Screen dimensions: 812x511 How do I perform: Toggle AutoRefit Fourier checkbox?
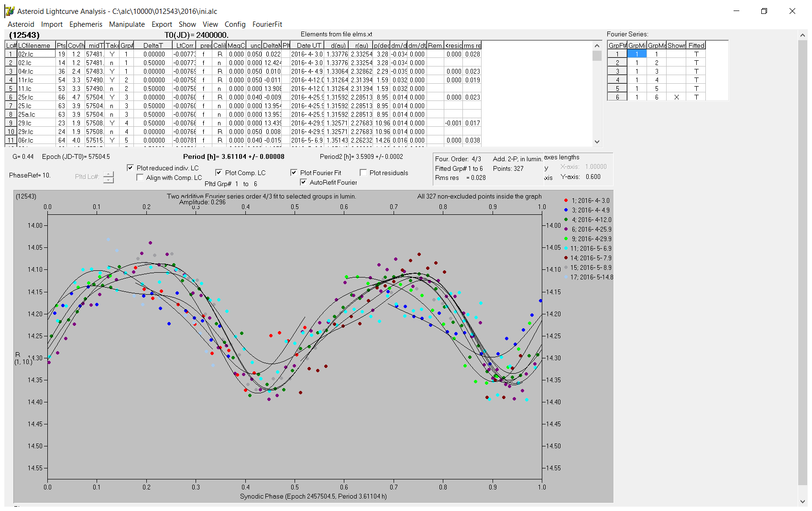[303, 182]
